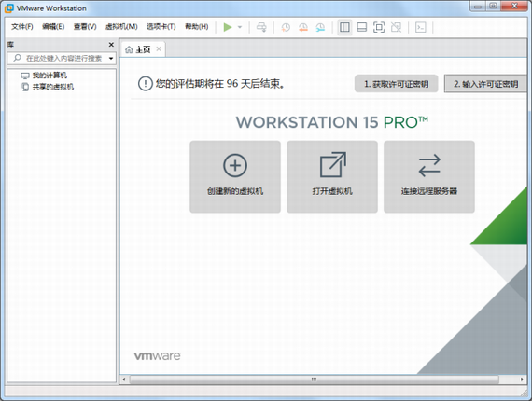
Task: Revert to snapshot via the orange arrow clock icon
Action: click(303, 27)
